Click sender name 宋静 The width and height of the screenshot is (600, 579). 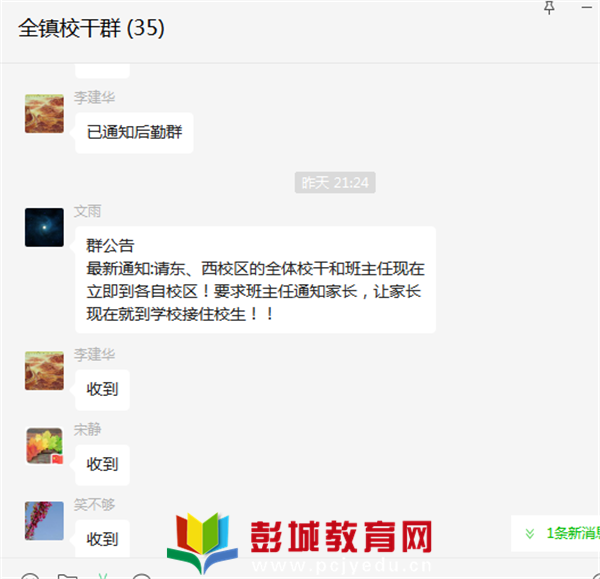click(88, 430)
